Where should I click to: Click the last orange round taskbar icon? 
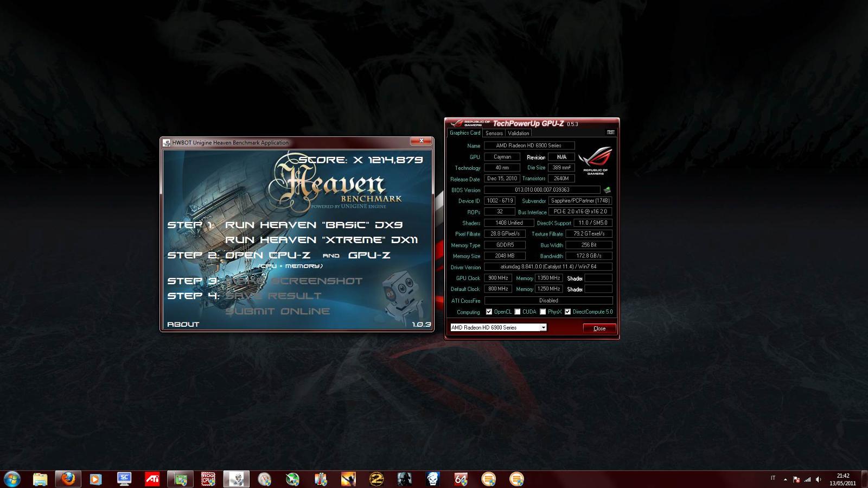(x=516, y=479)
